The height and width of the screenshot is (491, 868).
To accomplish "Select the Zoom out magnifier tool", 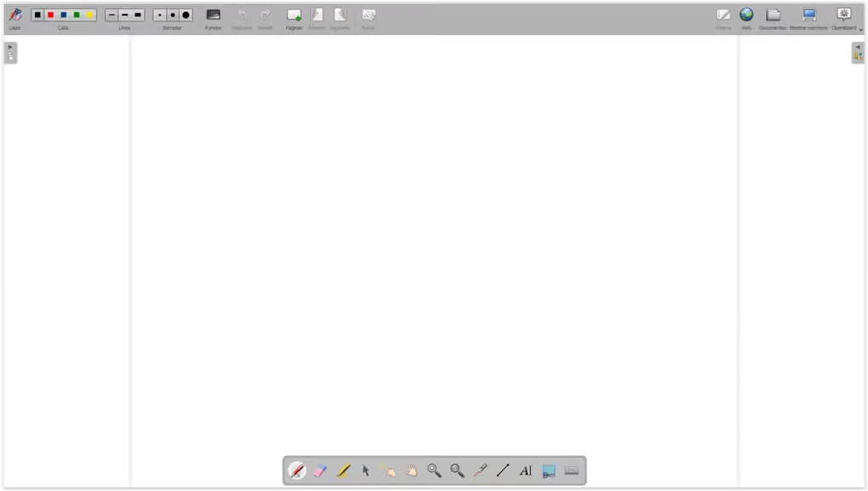I will pyautogui.click(x=457, y=471).
